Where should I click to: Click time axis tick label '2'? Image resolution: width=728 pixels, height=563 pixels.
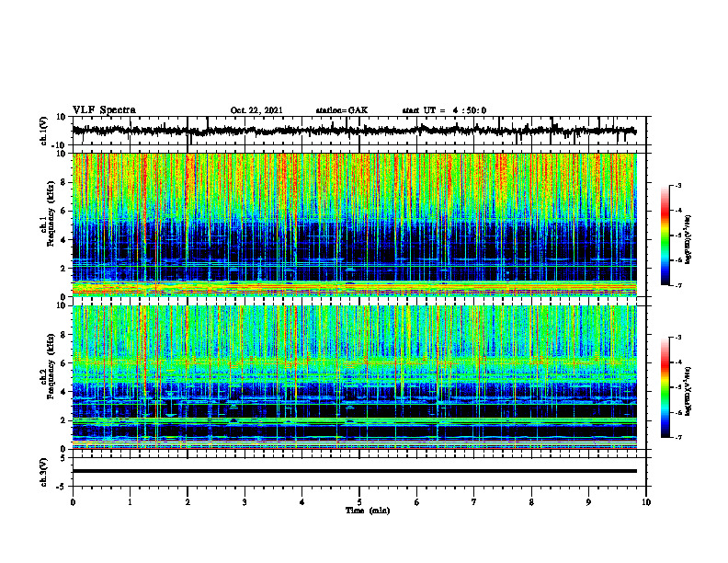click(x=188, y=502)
